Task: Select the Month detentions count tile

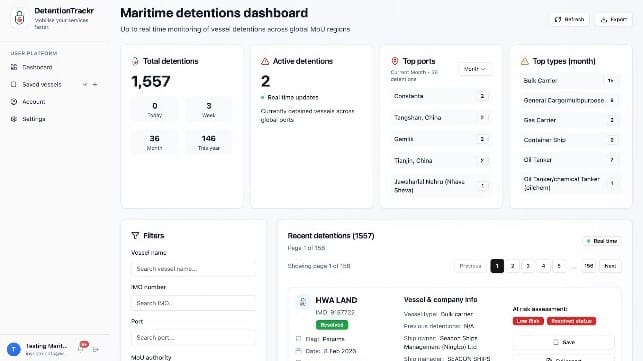Action: [155, 142]
